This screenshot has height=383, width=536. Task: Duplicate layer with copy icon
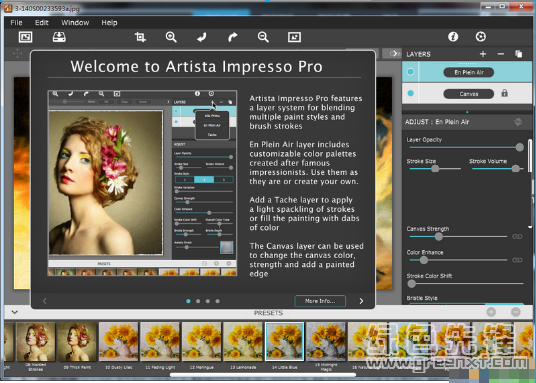[x=519, y=54]
